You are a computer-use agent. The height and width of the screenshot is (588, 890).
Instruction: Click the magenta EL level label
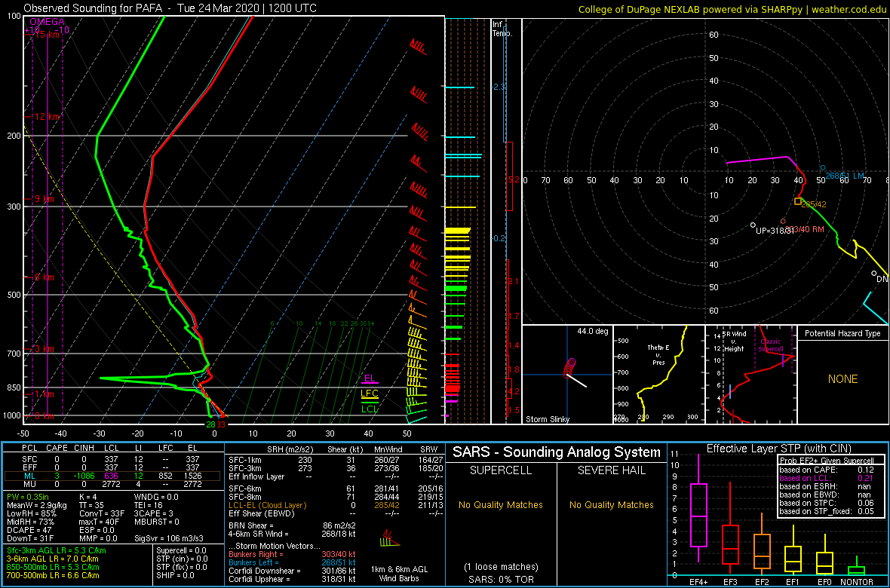pos(370,378)
